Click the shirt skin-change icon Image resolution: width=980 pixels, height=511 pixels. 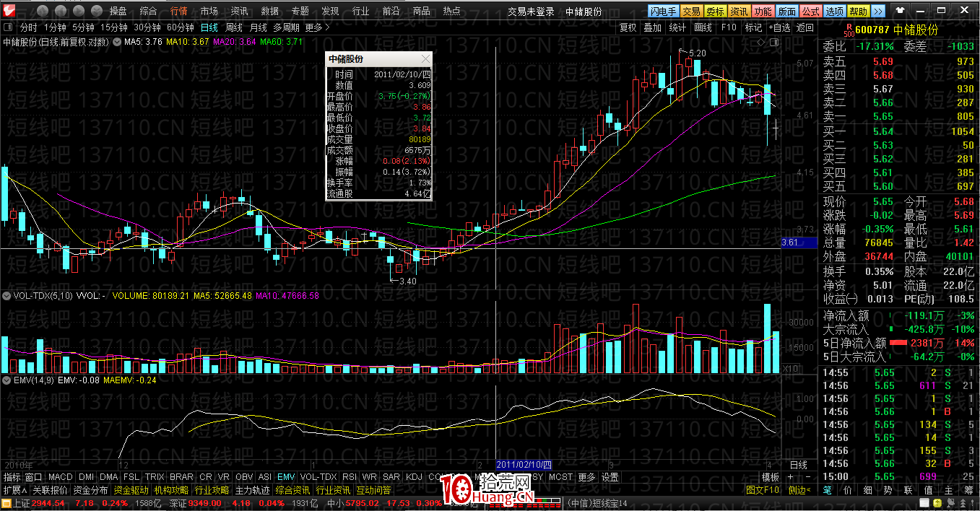click(900, 11)
